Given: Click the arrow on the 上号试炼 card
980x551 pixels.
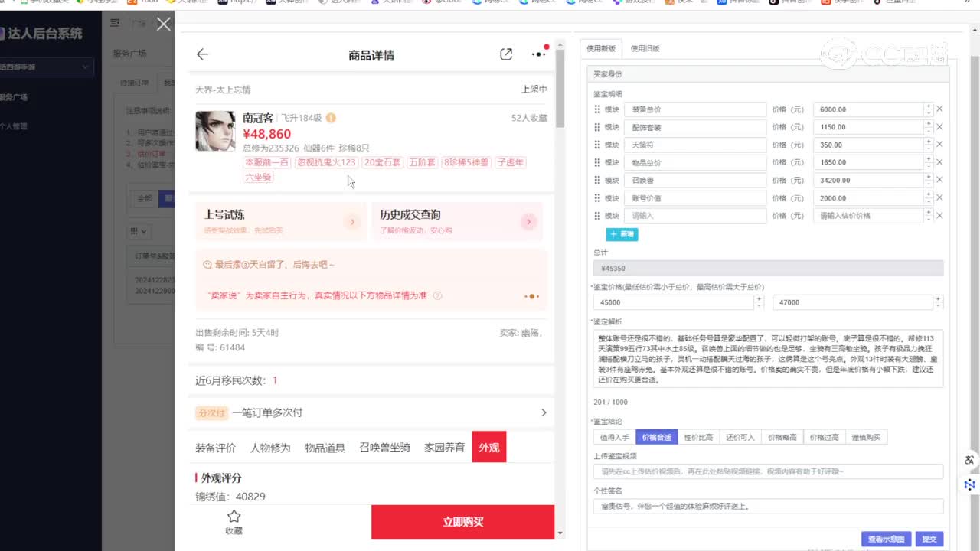Looking at the screenshot, I should [352, 222].
